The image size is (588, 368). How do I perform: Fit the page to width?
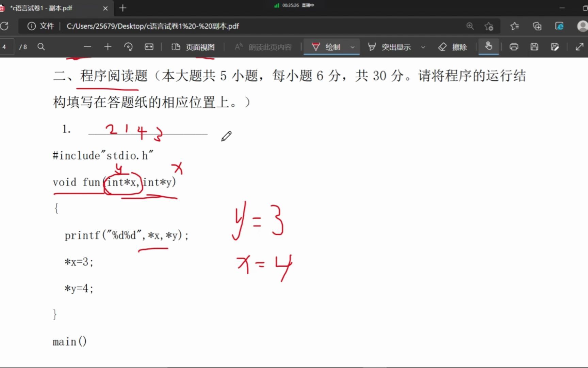(149, 47)
